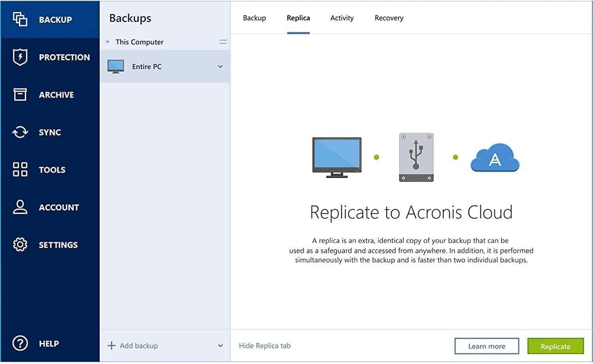Screen dimensions: 593x364
Task: Click the Acronis Cloud icon in diagram
Action: coord(495,158)
